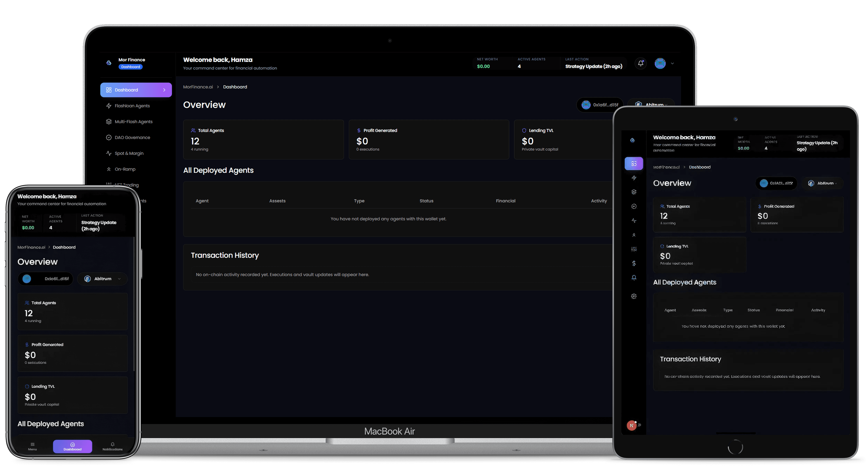Click the Dashboard badge under Mor Finance
The image size is (868, 474).
tap(131, 67)
